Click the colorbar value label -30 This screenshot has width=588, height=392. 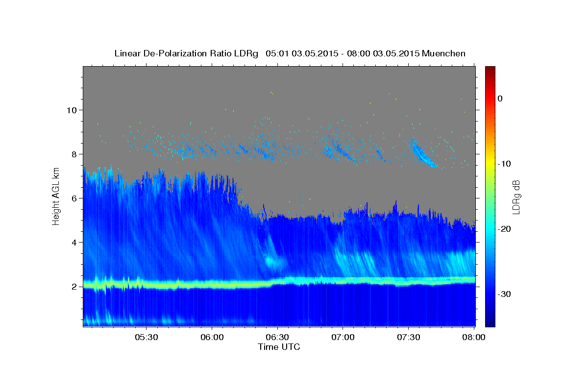click(x=504, y=294)
